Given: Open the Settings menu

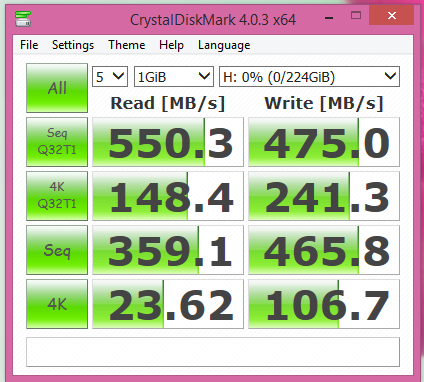Looking at the screenshot, I should pyautogui.click(x=73, y=45).
